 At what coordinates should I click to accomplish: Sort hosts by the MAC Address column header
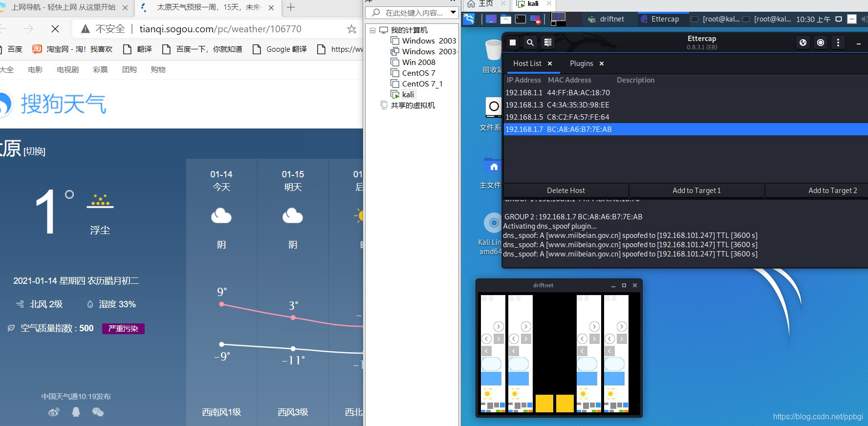[x=569, y=80]
